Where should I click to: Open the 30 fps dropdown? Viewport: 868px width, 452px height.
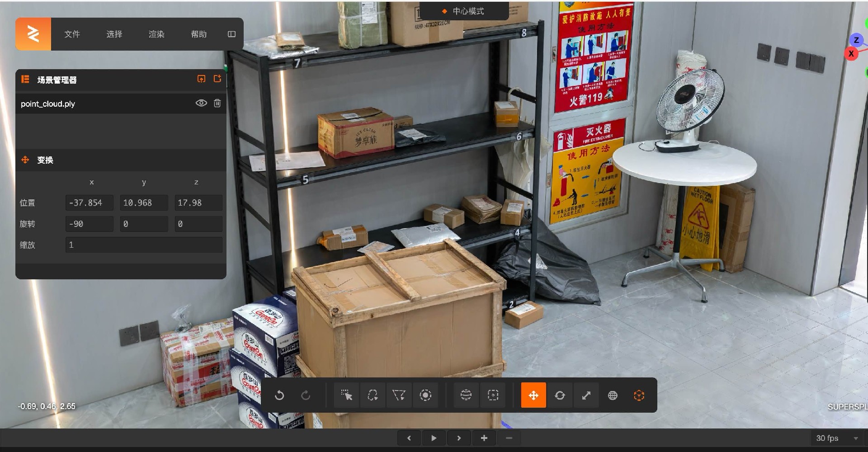(837, 438)
